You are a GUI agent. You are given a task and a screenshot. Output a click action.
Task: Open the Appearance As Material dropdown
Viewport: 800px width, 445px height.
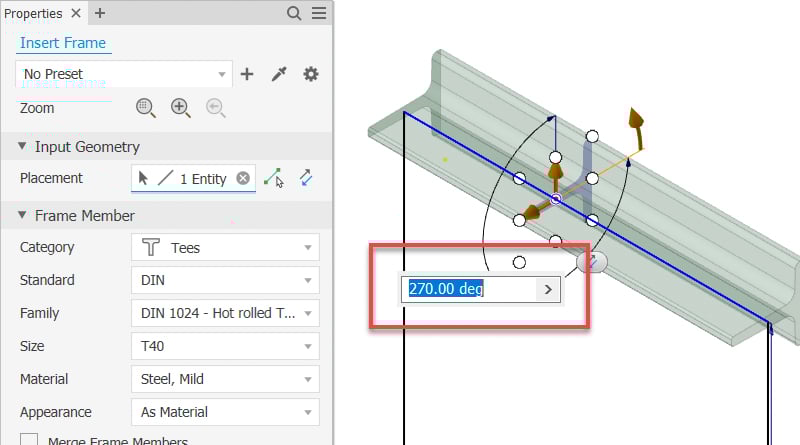(x=225, y=412)
